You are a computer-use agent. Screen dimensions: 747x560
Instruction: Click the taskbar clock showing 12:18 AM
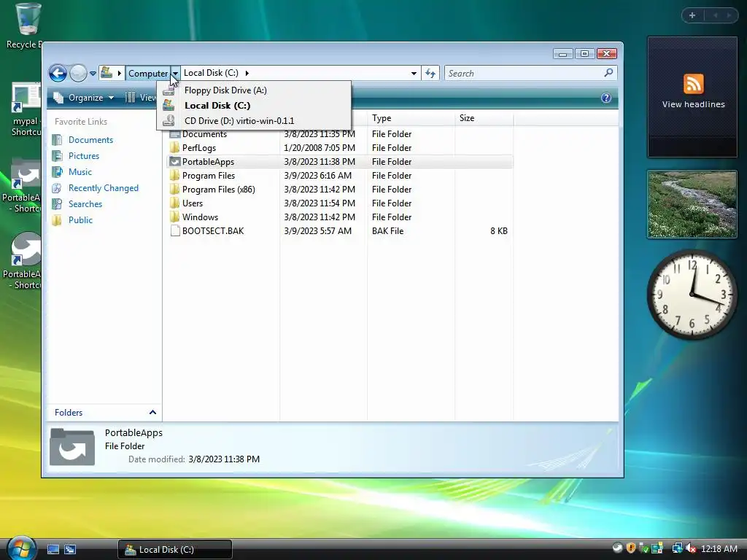[719, 549]
